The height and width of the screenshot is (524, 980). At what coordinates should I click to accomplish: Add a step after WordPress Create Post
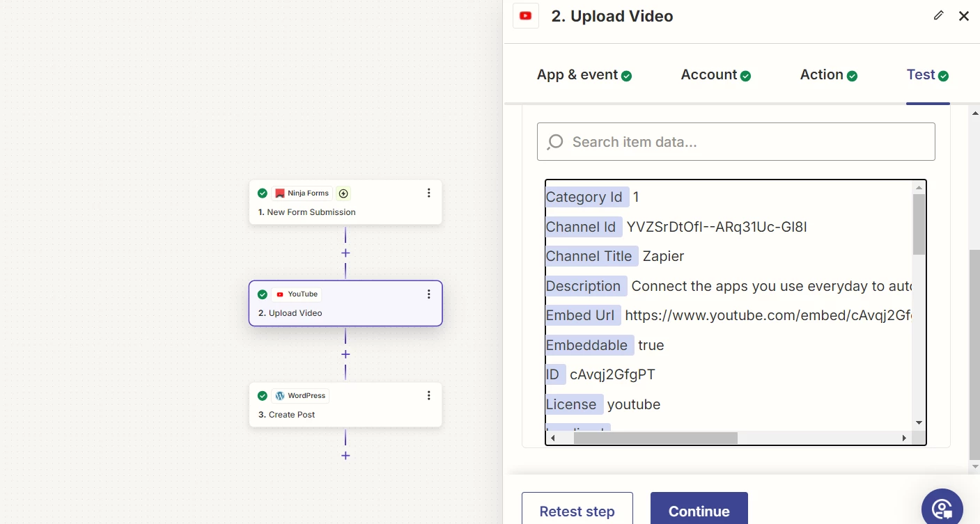(x=345, y=456)
